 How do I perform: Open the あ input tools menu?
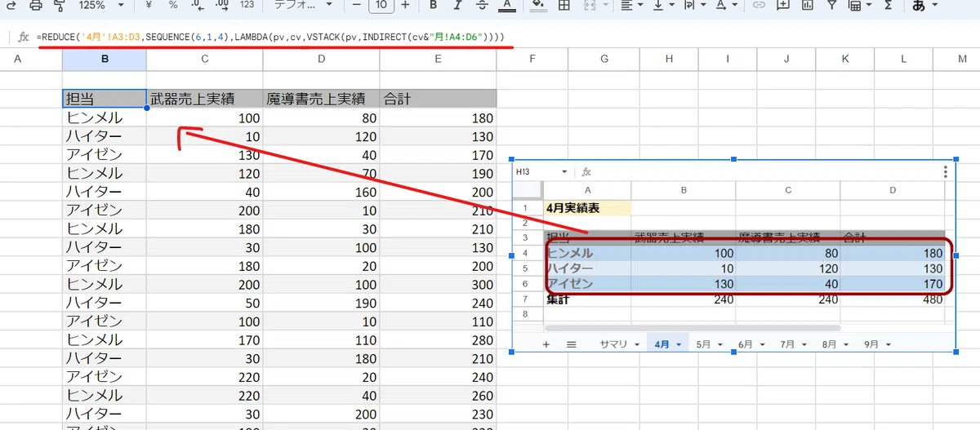click(925, 5)
